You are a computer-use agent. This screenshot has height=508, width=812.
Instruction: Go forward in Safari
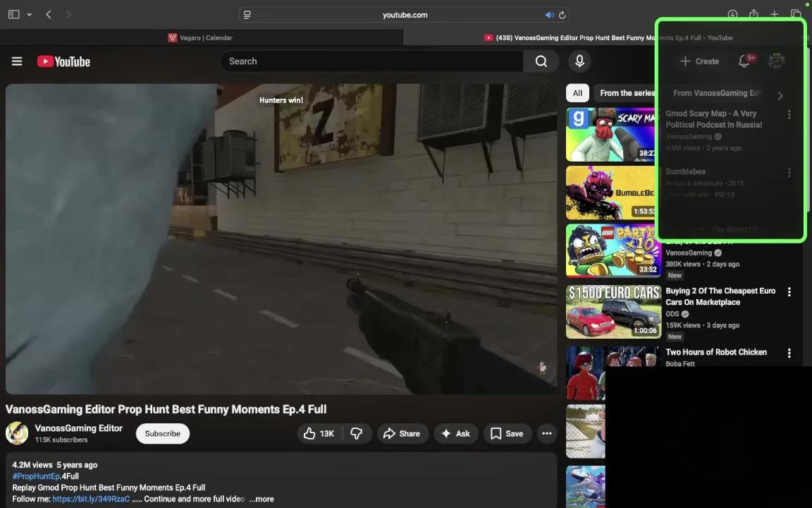coord(68,15)
